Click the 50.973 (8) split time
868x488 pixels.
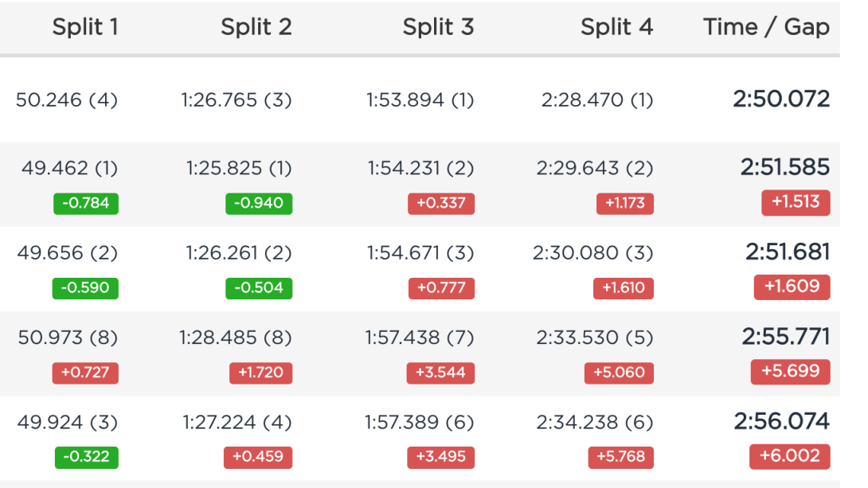click(68, 338)
